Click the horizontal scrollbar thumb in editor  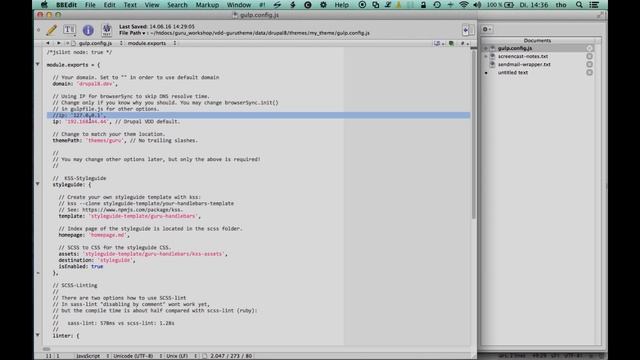[x=46, y=349]
